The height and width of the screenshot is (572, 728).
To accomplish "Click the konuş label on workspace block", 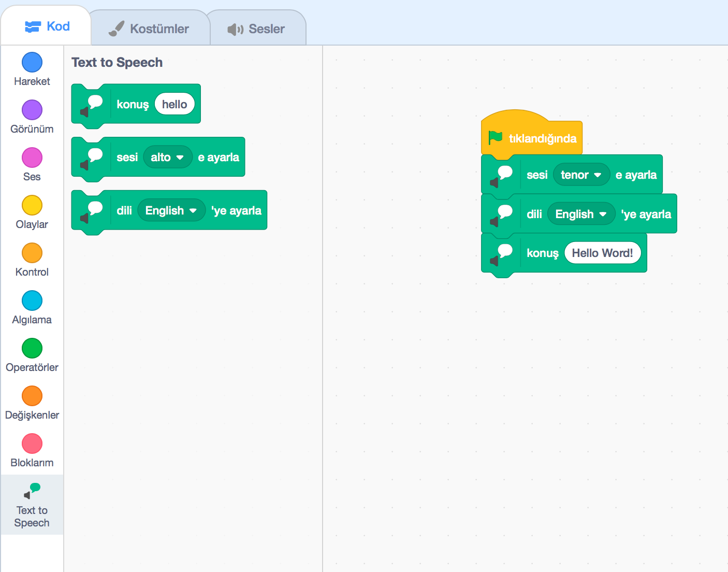I will 543,253.
